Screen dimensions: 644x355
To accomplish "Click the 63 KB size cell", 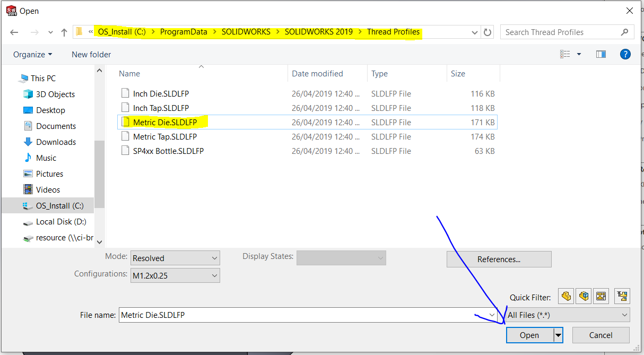I will (484, 151).
